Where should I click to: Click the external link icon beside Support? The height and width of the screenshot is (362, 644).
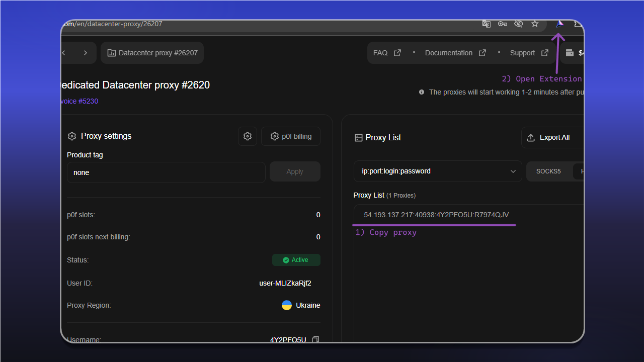pos(544,53)
